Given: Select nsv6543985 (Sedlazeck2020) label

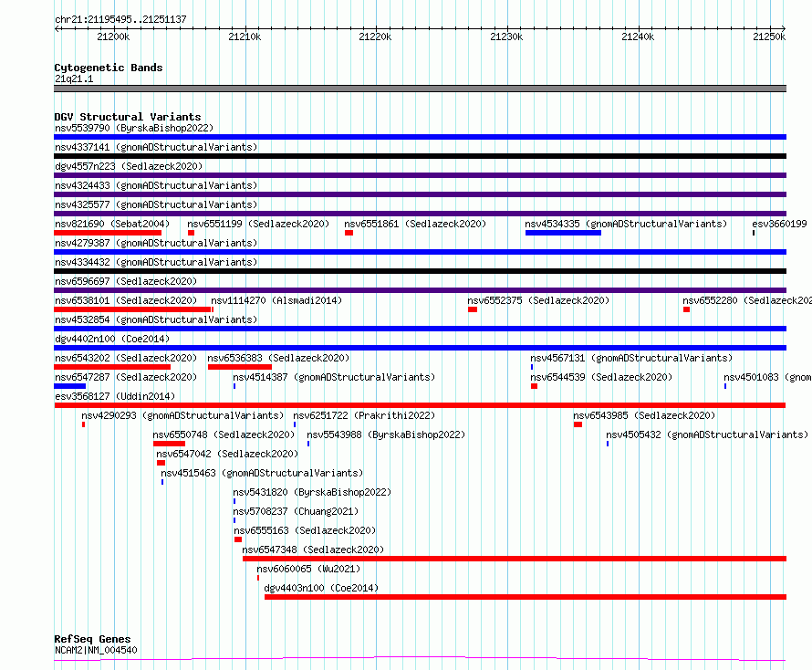Looking at the screenshot, I should [644, 415].
